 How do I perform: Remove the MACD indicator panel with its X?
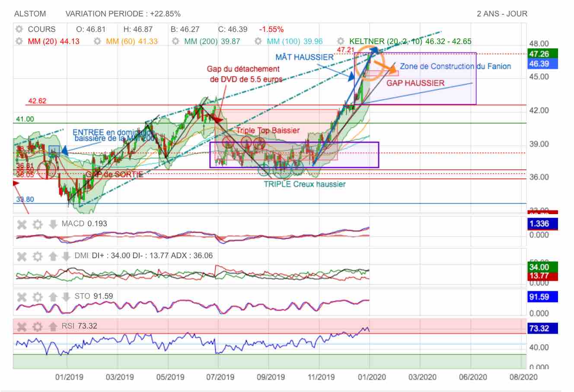click(22, 224)
